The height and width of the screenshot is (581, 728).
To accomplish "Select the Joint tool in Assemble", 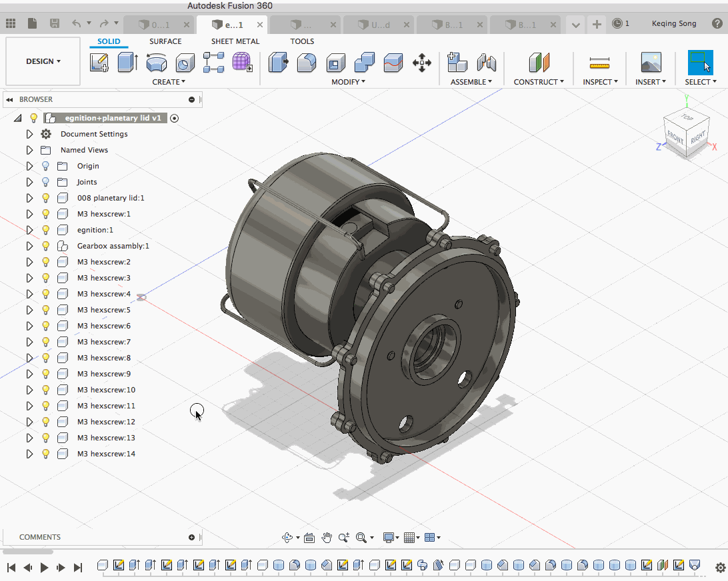I will [487, 63].
